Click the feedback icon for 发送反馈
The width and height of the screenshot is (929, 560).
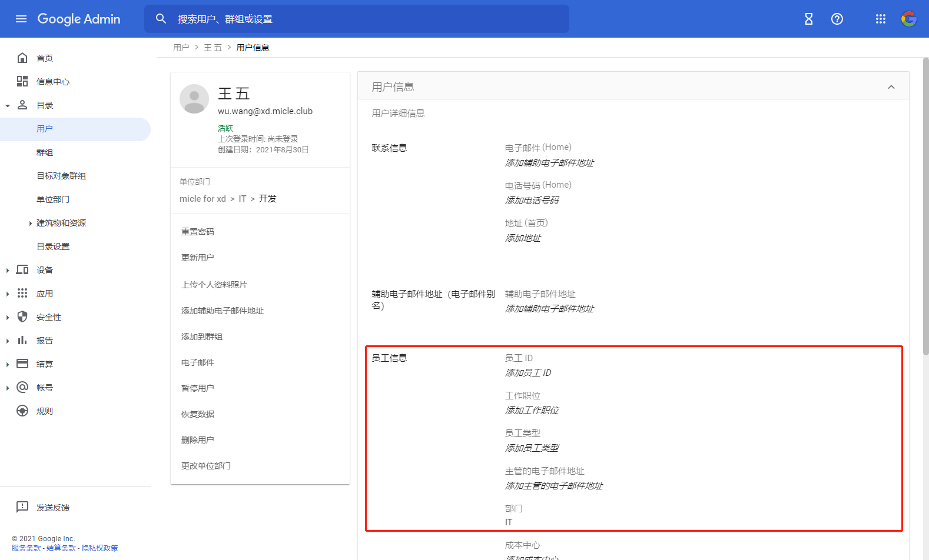22,507
